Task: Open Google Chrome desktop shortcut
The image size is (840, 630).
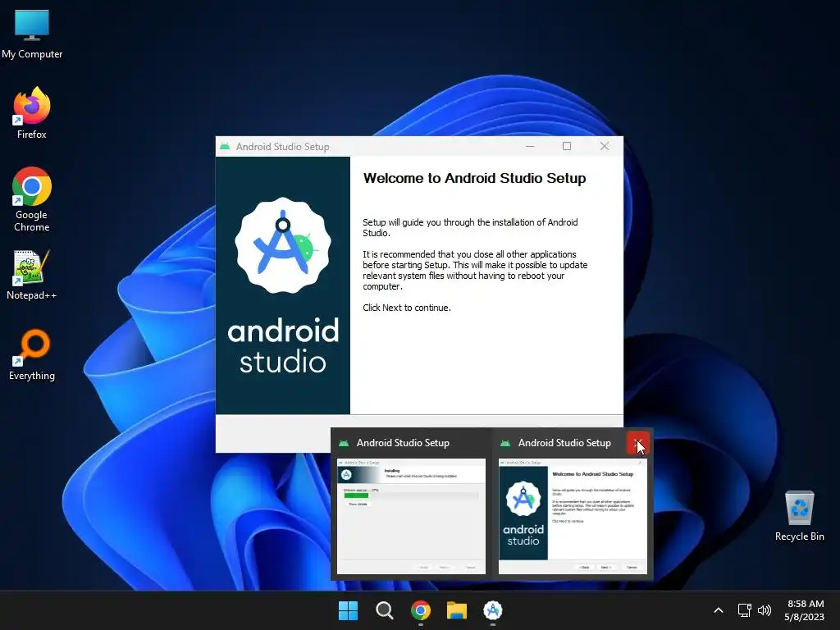Action: coord(32,199)
